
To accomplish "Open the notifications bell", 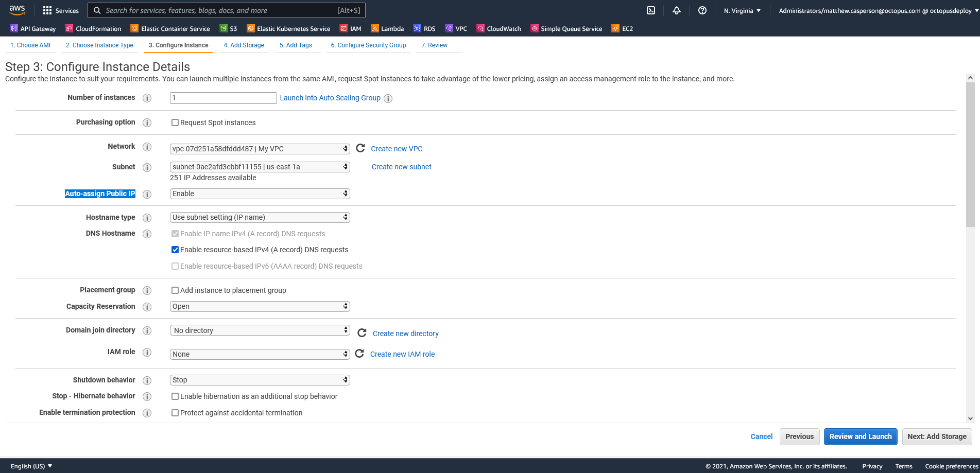I will point(676,10).
